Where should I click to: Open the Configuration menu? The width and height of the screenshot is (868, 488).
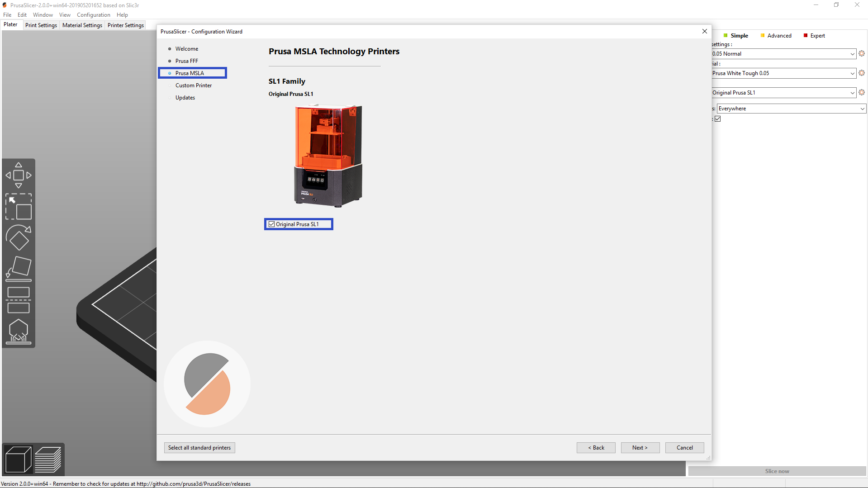pyautogui.click(x=94, y=15)
